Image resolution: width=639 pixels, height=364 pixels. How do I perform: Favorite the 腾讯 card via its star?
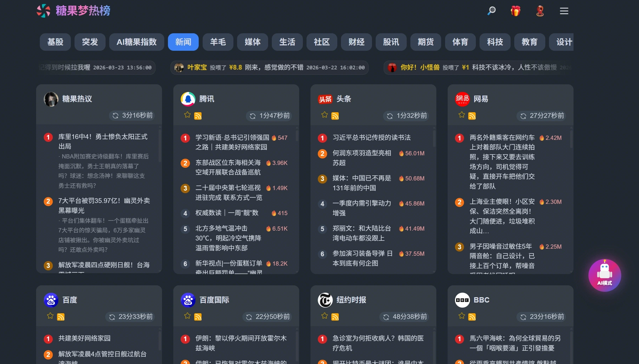coord(187,115)
